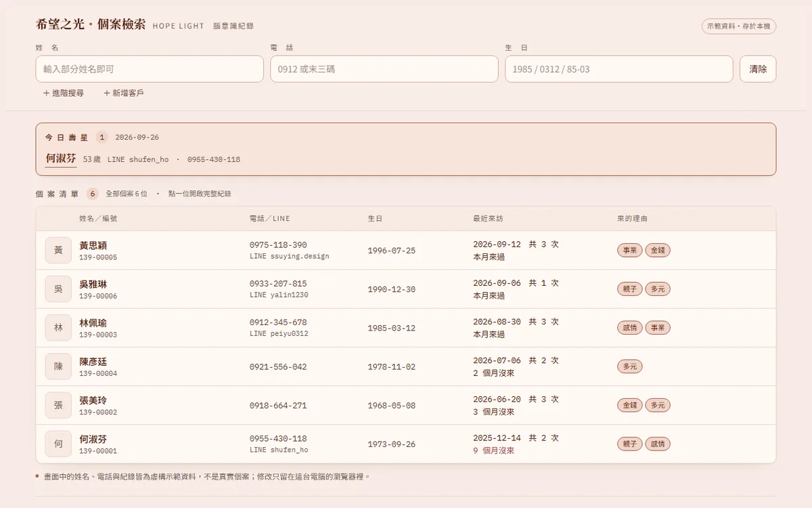The height and width of the screenshot is (508, 812).
Task: Click the 姓名 search input field
Action: pyautogui.click(x=150, y=69)
